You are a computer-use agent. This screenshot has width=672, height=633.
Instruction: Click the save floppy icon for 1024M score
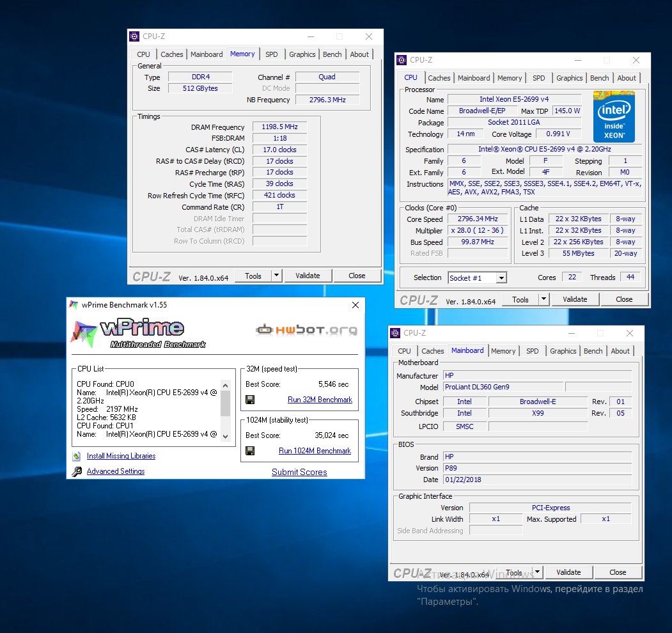click(x=250, y=451)
